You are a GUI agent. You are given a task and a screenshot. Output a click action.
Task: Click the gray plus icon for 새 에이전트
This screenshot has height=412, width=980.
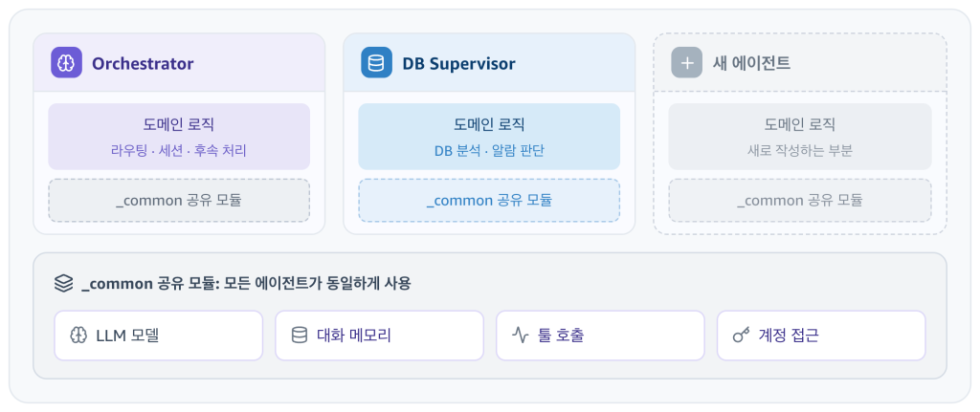click(x=687, y=62)
